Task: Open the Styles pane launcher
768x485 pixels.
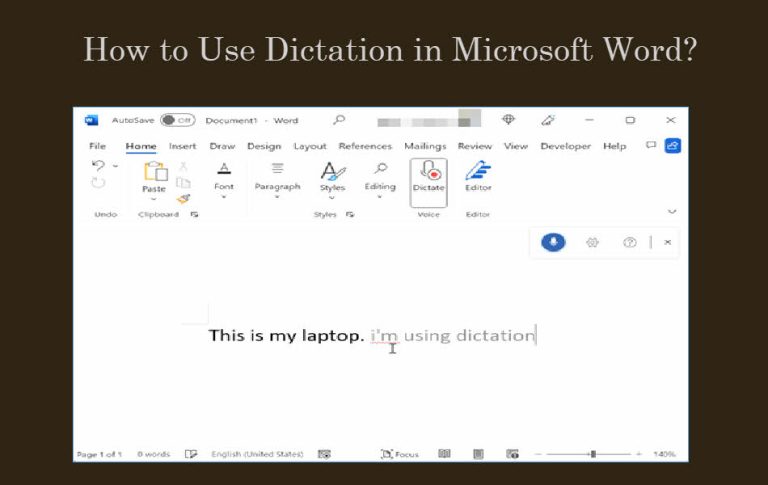Action: coord(350,215)
